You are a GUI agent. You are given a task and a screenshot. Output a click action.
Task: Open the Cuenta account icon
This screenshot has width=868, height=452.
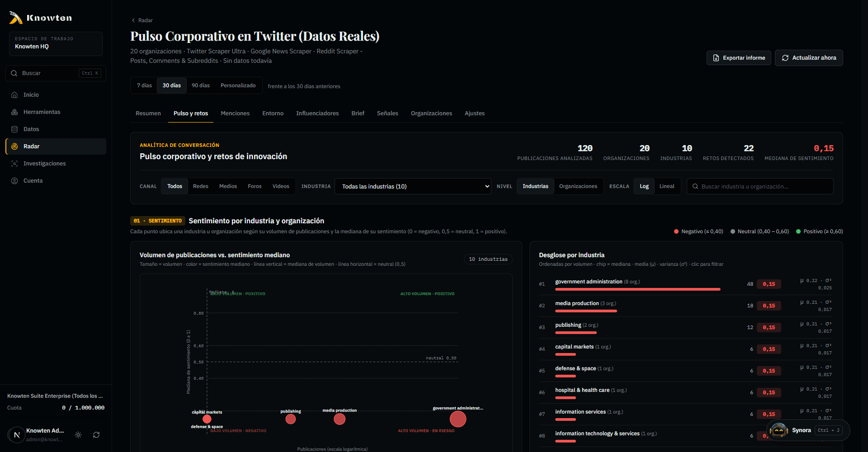coord(14,181)
